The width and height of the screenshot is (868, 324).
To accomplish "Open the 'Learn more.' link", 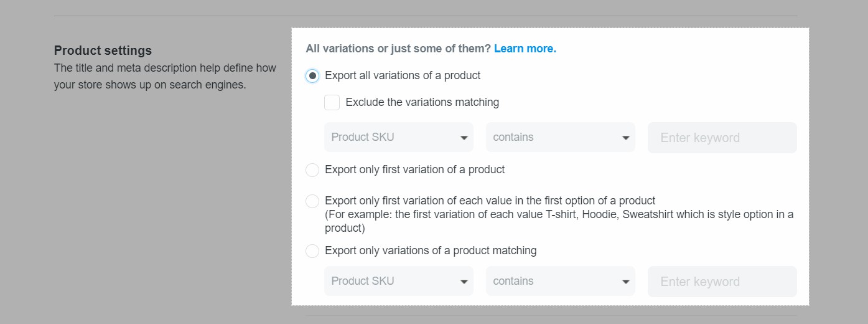I will pyautogui.click(x=525, y=49).
